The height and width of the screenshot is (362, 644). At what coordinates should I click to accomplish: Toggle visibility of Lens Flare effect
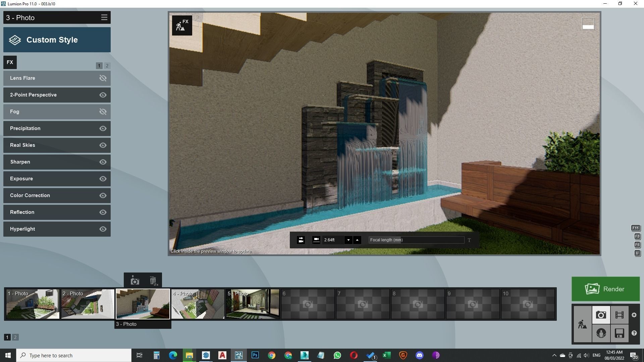(103, 78)
